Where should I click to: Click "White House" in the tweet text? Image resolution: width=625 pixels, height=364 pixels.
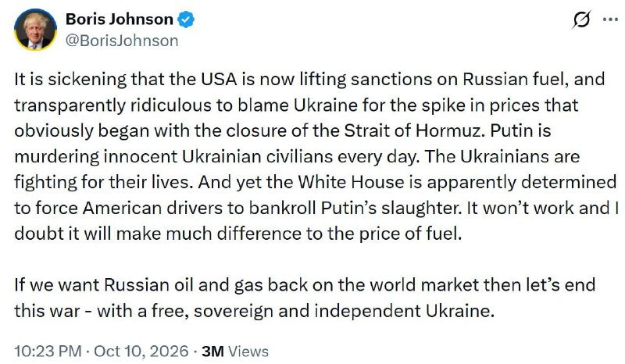pos(351,182)
